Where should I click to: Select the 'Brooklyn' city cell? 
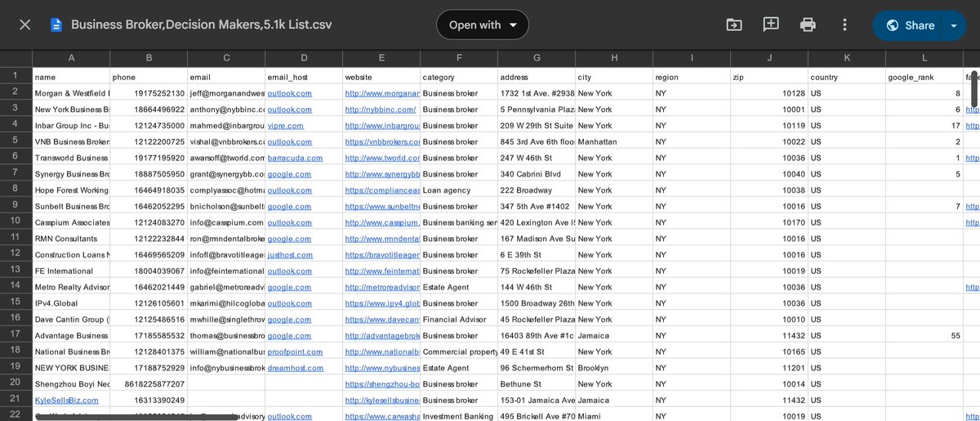click(614, 368)
